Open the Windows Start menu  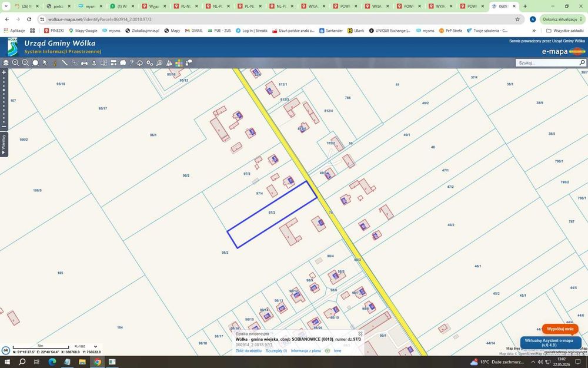tap(6, 362)
